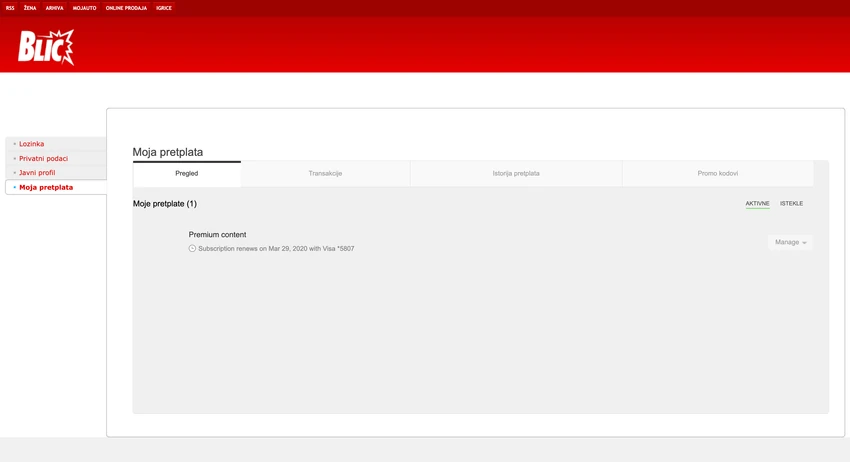
Task: Go to MOJAUTO in the top bar
Action: tap(85, 8)
